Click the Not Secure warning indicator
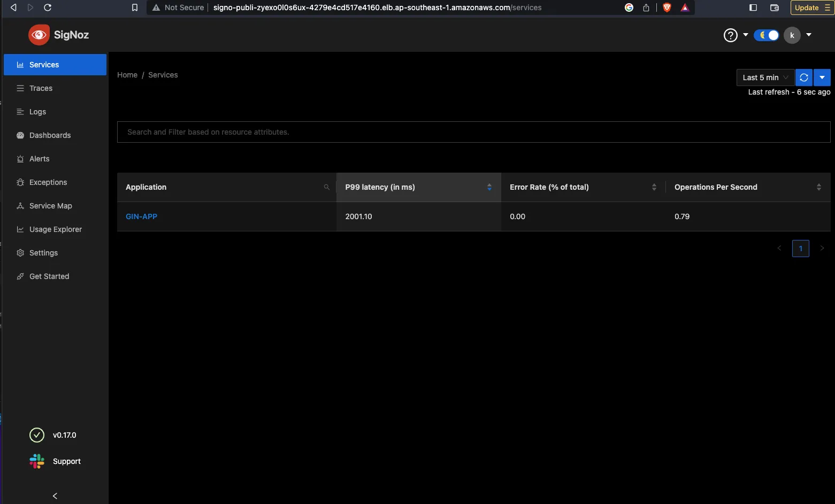The image size is (835, 504). point(178,7)
